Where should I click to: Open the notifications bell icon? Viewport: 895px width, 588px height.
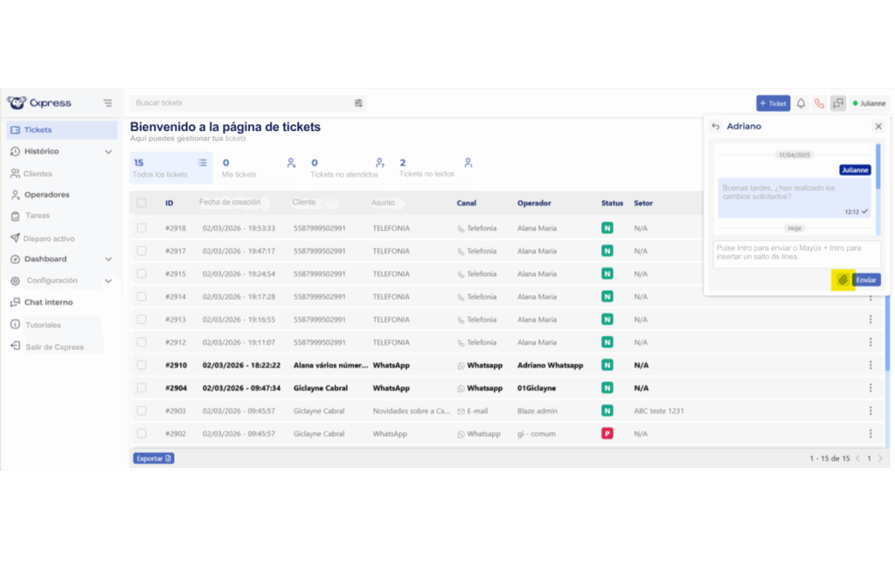pos(801,103)
